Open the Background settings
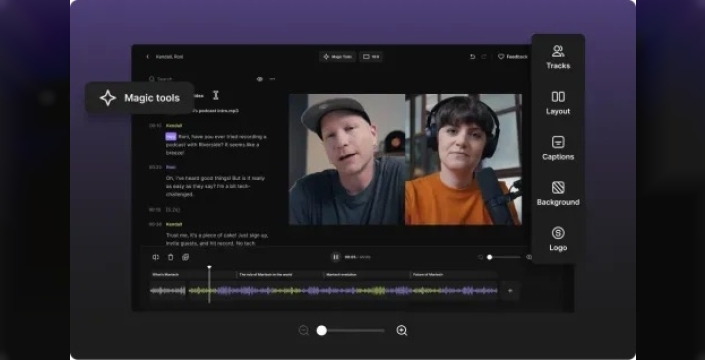 click(558, 194)
